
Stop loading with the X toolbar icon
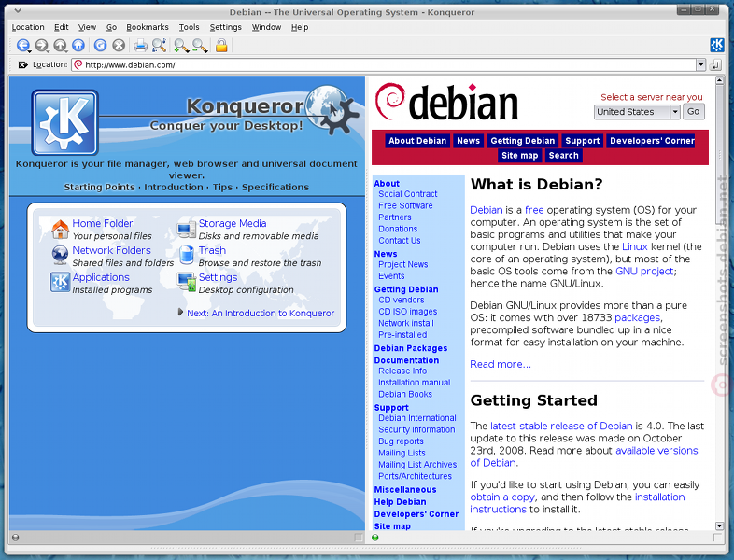point(119,46)
